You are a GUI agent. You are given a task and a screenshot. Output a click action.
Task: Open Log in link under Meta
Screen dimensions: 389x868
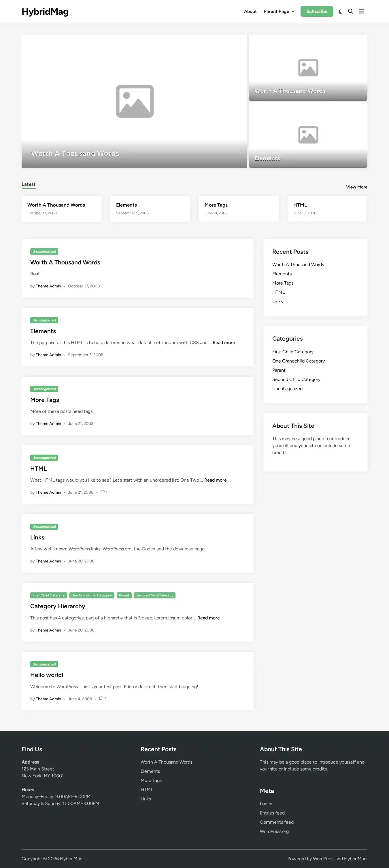[x=266, y=804]
